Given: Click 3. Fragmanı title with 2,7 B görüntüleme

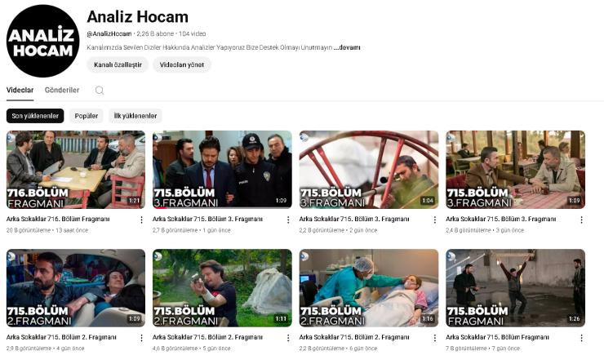Looking at the screenshot, I should click(207, 220).
